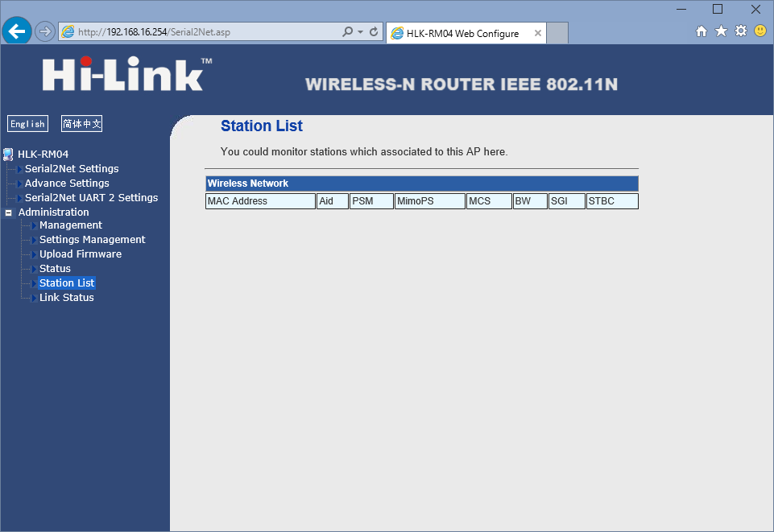Open the Settings Management page
Image resolution: width=774 pixels, height=532 pixels.
pyautogui.click(x=93, y=240)
